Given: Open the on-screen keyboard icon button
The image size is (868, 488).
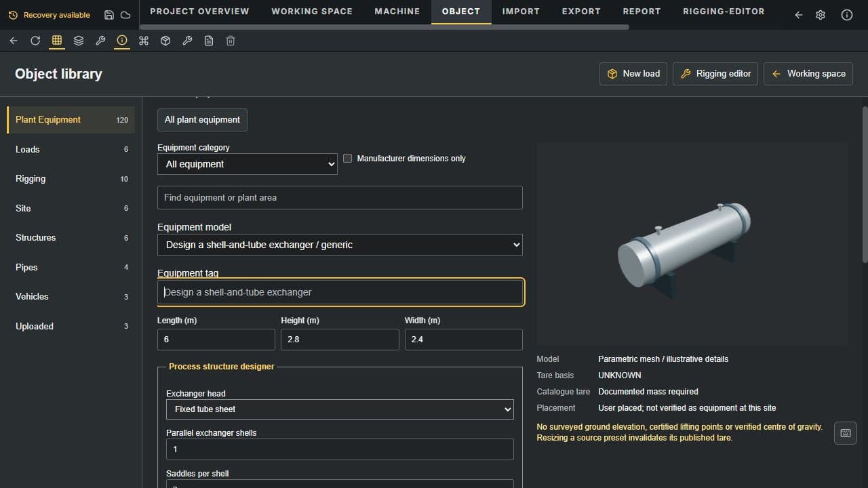Looking at the screenshot, I should (x=846, y=433).
